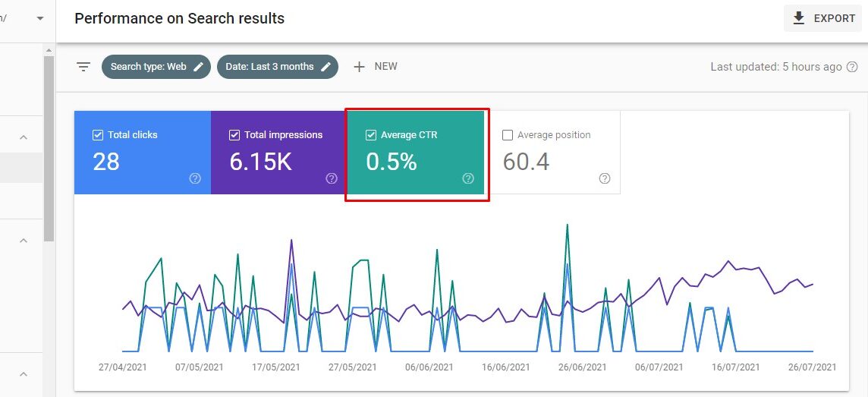Click the 26/06/2021 axis date

[582, 367]
